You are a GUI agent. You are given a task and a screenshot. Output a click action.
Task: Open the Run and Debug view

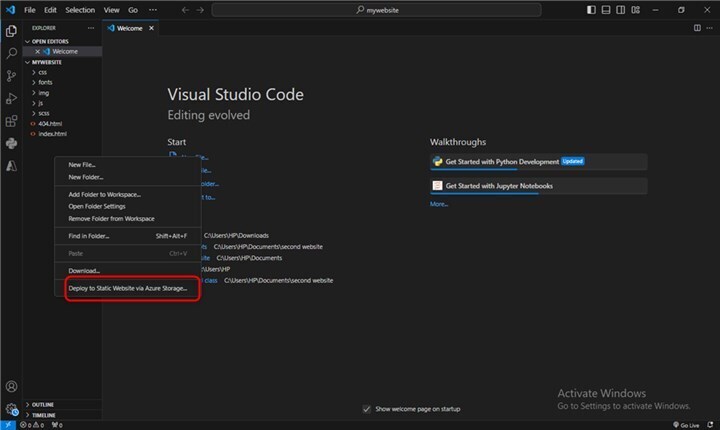point(12,98)
